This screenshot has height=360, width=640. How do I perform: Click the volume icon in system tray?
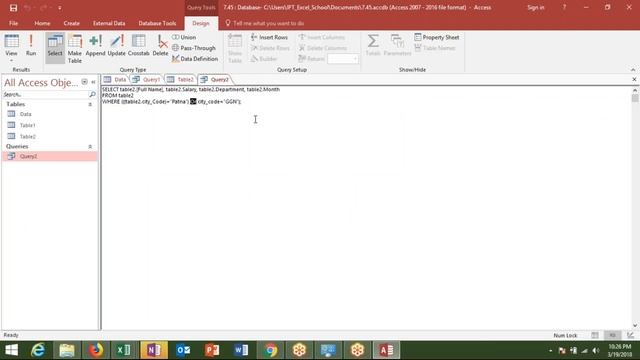(x=596, y=351)
